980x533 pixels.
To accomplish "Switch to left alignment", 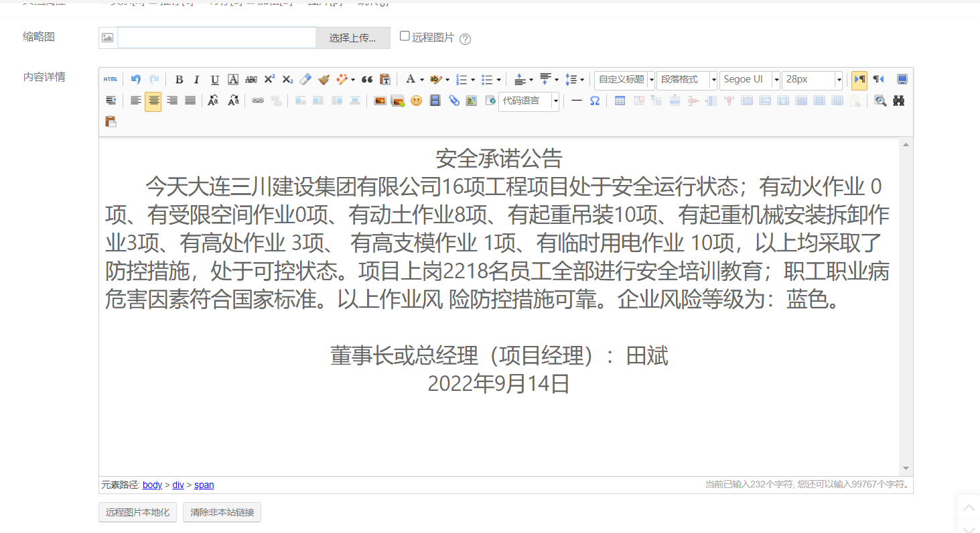I will [136, 101].
